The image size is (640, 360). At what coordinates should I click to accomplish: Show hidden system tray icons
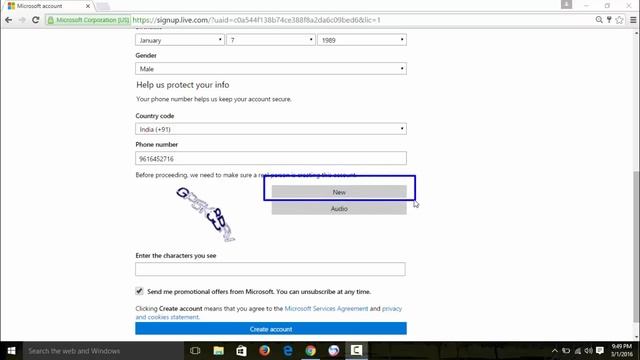[x=554, y=351]
